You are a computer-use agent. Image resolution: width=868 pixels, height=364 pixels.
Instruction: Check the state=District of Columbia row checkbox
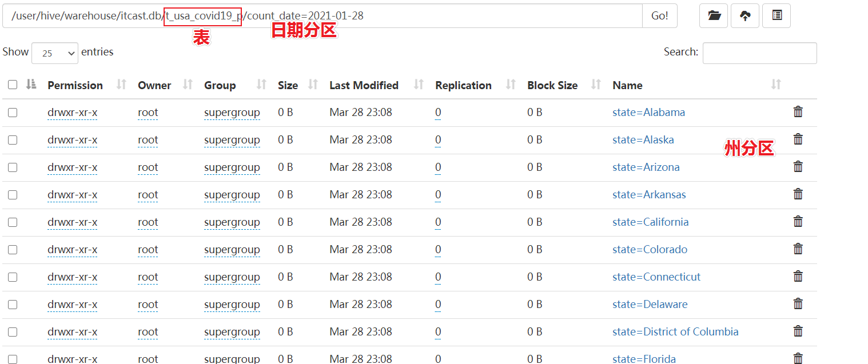[13, 332]
